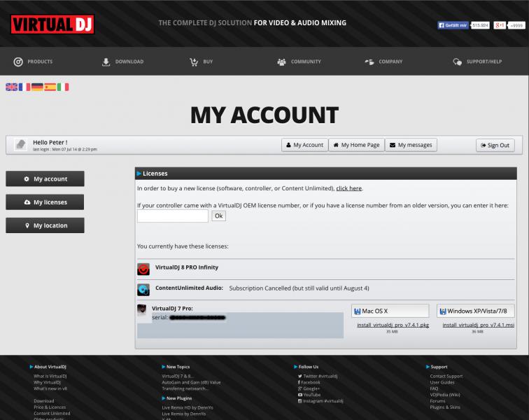Click the Products target icon
Viewport: 529px width, 420px height.
pyautogui.click(x=18, y=62)
